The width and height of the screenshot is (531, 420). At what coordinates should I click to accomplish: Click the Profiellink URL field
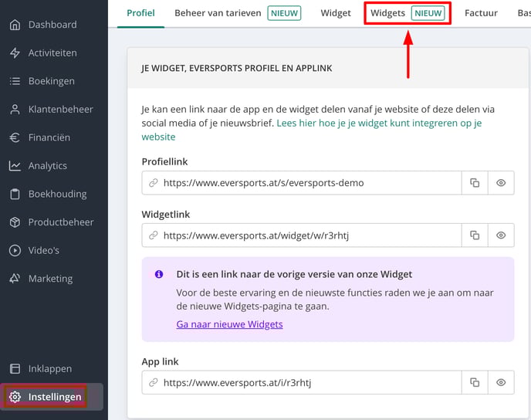(302, 183)
